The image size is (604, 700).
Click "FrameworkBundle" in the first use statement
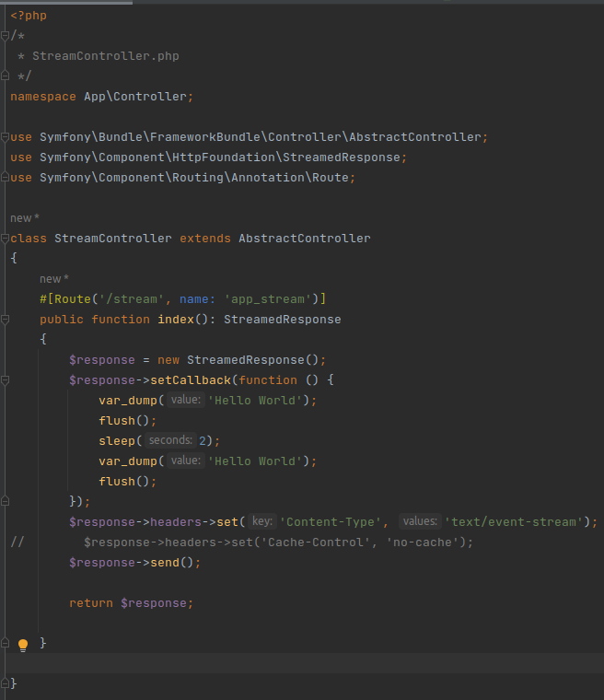point(205,137)
